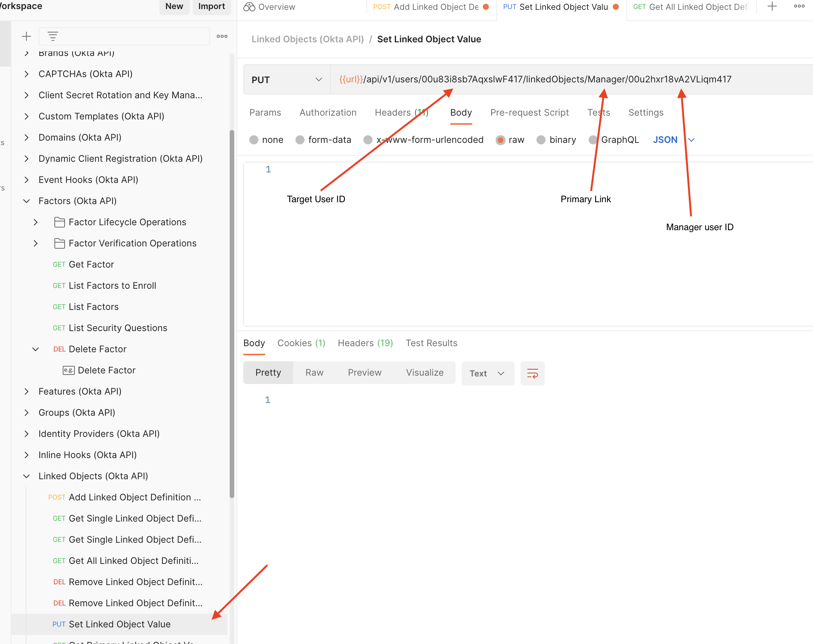Click the Import button
This screenshot has height=644, width=813.
[x=212, y=6]
